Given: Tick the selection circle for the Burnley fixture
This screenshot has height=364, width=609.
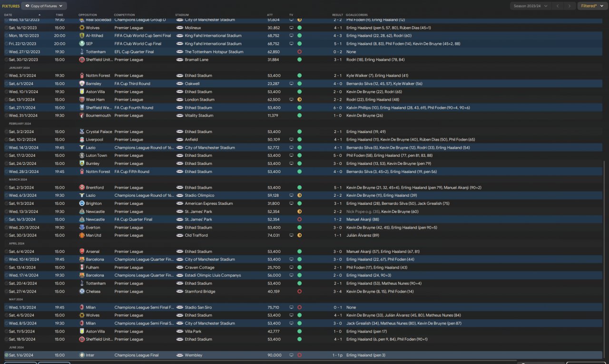Looking at the screenshot, I should [x=7, y=163].
